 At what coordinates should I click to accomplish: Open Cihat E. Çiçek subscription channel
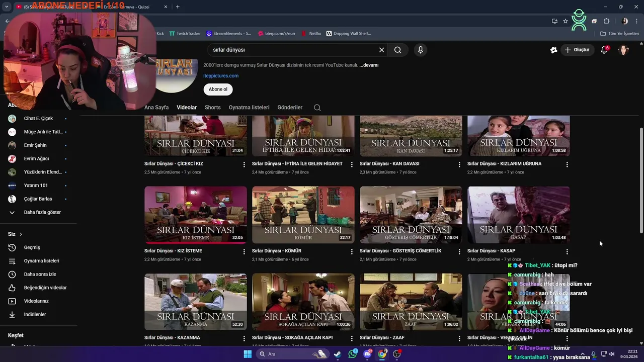38,119
